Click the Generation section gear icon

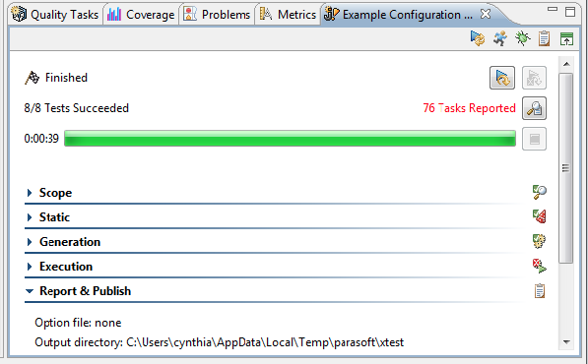pyautogui.click(x=540, y=241)
